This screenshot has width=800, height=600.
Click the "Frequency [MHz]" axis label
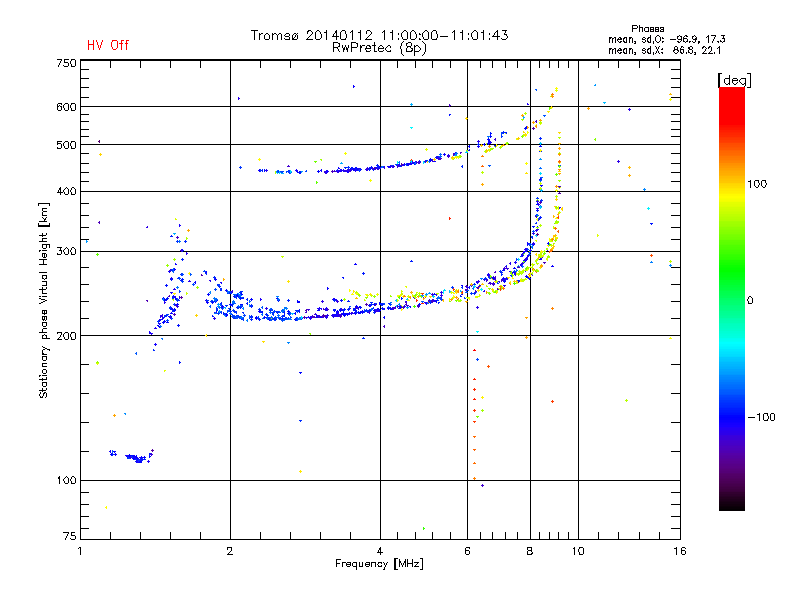pos(379,564)
